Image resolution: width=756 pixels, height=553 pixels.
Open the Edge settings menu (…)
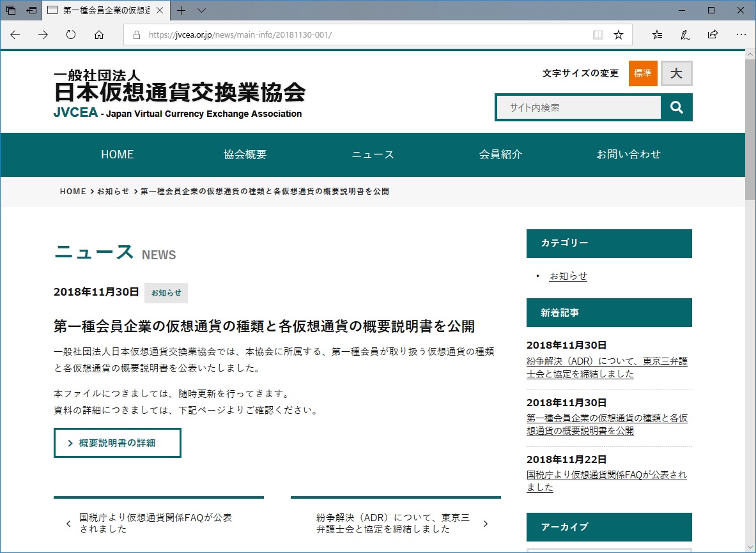[x=741, y=34]
